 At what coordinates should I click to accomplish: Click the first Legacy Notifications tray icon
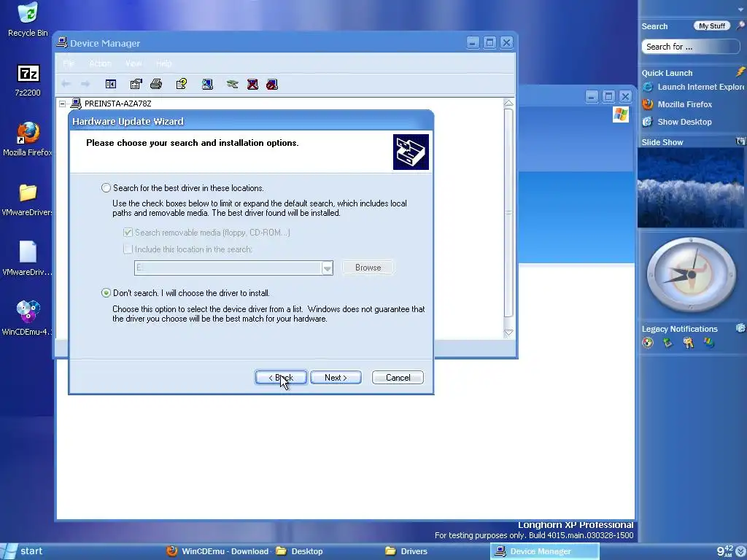[x=648, y=343]
